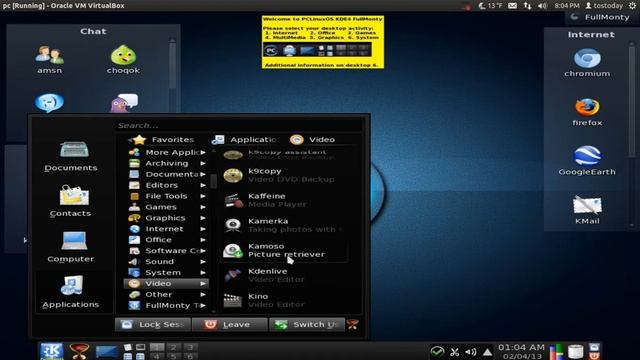The width and height of the screenshot is (640, 360).
Task: Expand the File Tools category
Action: tap(167, 196)
